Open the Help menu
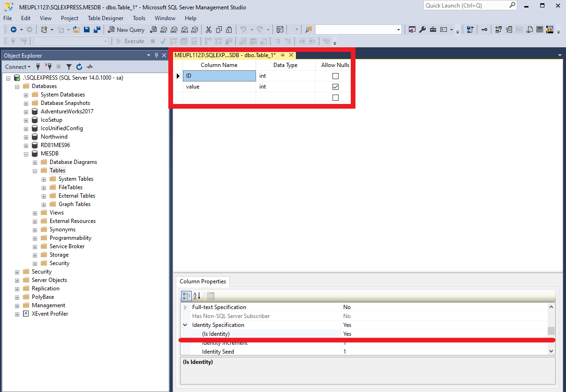The width and height of the screenshot is (566, 392). pos(190,18)
